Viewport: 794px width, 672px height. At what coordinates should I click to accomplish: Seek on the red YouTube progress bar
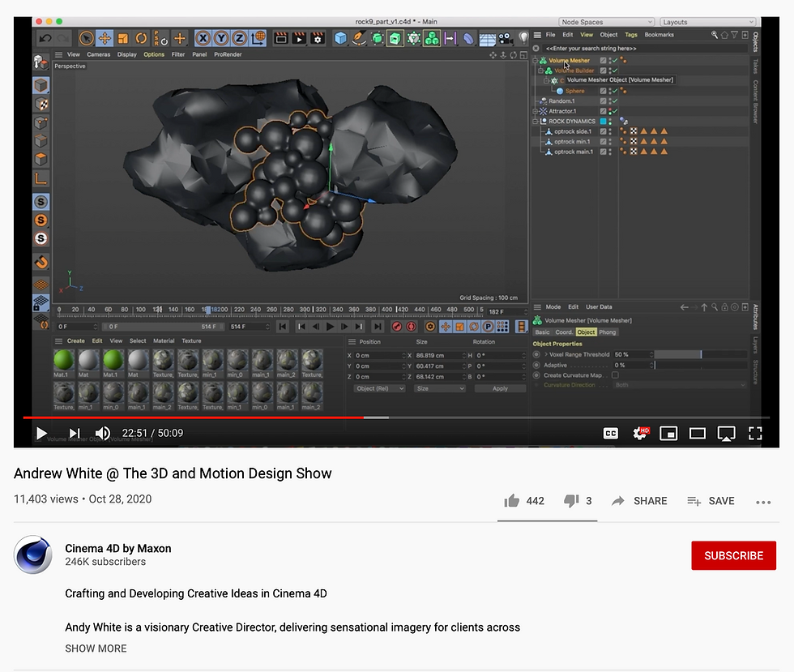click(x=194, y=417)
